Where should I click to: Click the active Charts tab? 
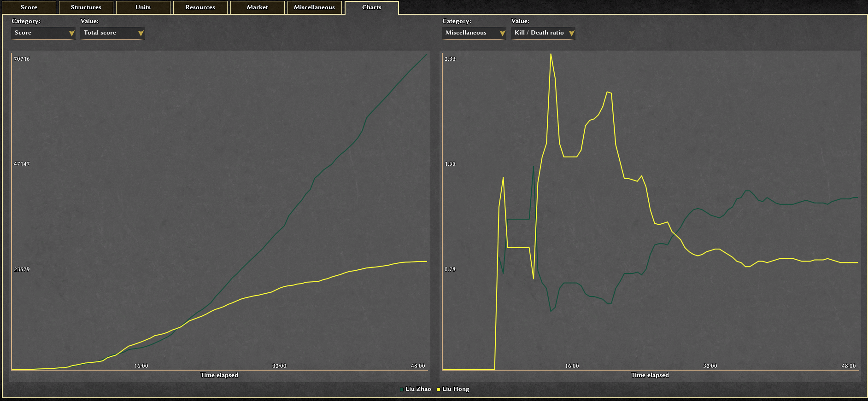[x=371, y=7]
